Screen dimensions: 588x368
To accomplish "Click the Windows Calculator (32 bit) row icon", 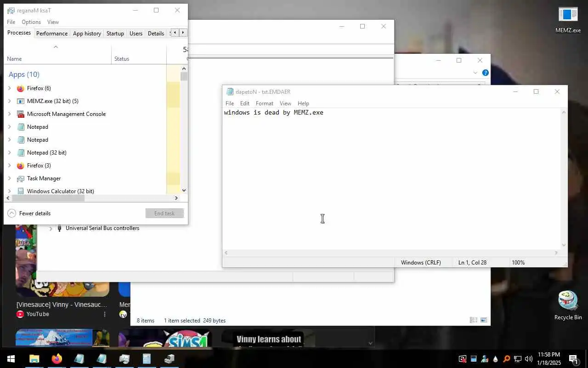I will tap(20, 191).
